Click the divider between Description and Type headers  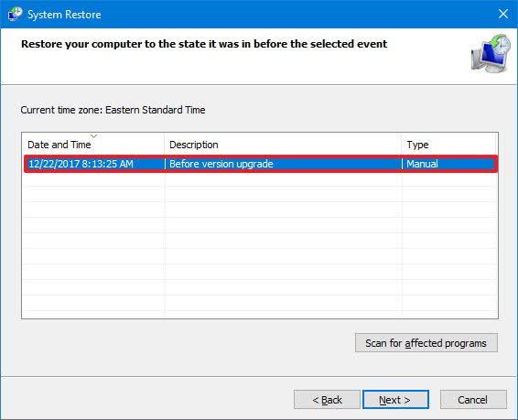(402, 145)
